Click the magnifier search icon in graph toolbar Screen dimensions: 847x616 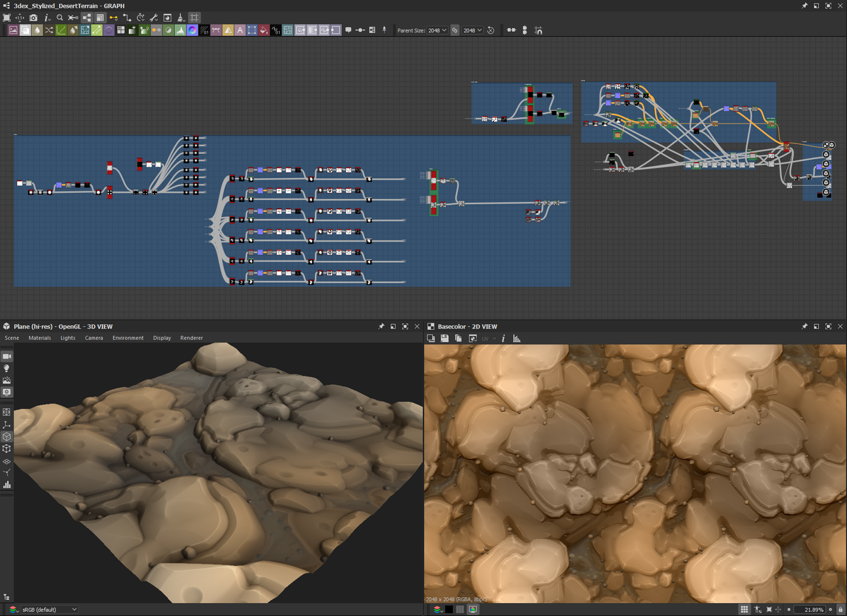(60, 18)
